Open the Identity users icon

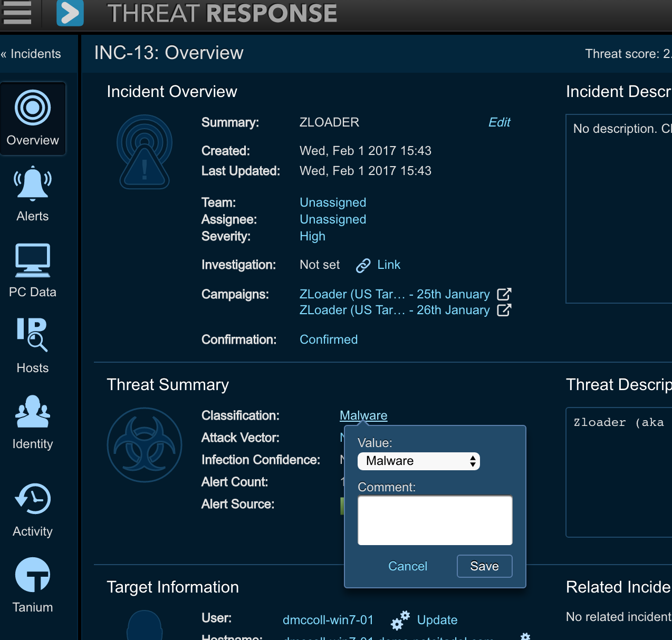[33, 412]
